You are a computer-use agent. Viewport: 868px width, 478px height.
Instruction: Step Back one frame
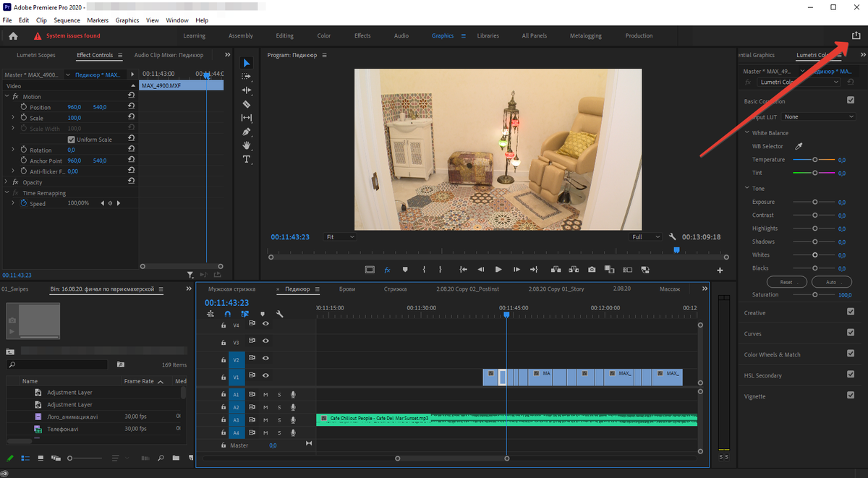coord(480,269)
